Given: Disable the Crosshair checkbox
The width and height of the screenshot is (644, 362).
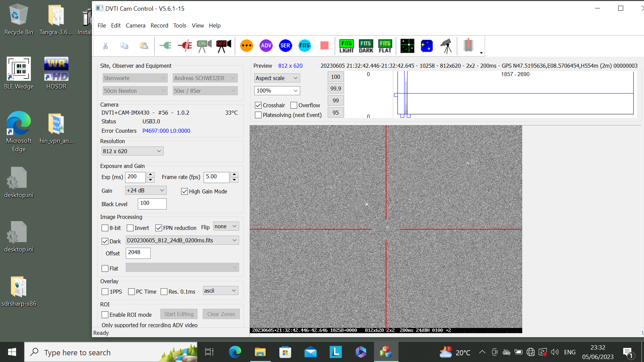Looking at the screenshot, I should click(x=258, y=105).
